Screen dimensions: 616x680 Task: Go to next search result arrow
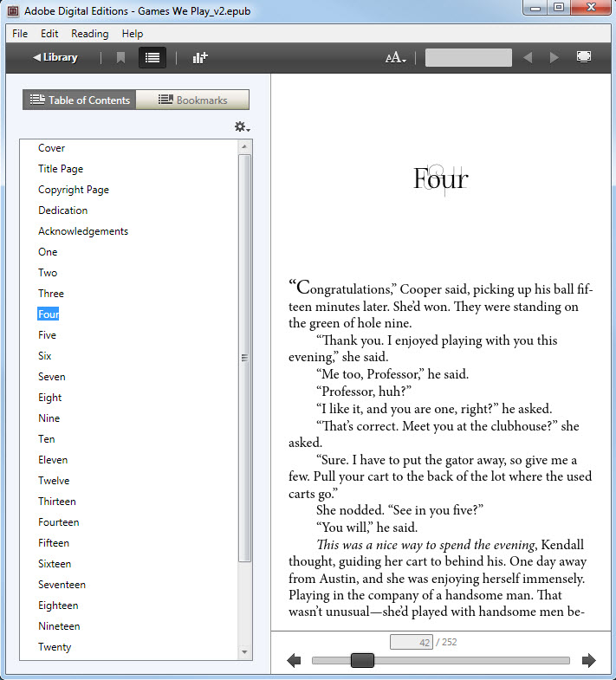point(554,58)
